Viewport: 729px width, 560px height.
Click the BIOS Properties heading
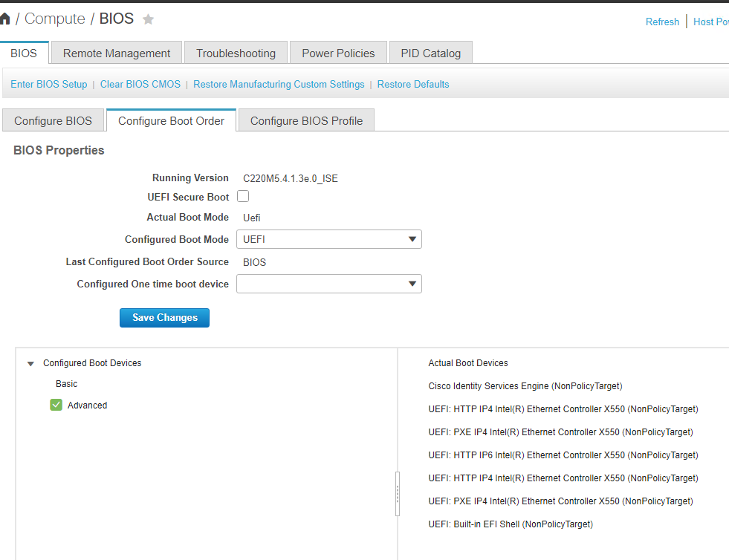[59, 150]
